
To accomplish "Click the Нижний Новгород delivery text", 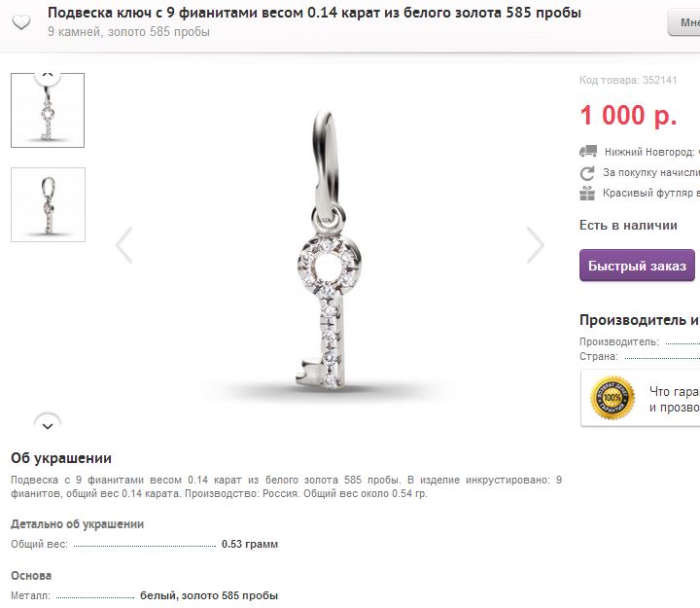I will pos(651,152).
